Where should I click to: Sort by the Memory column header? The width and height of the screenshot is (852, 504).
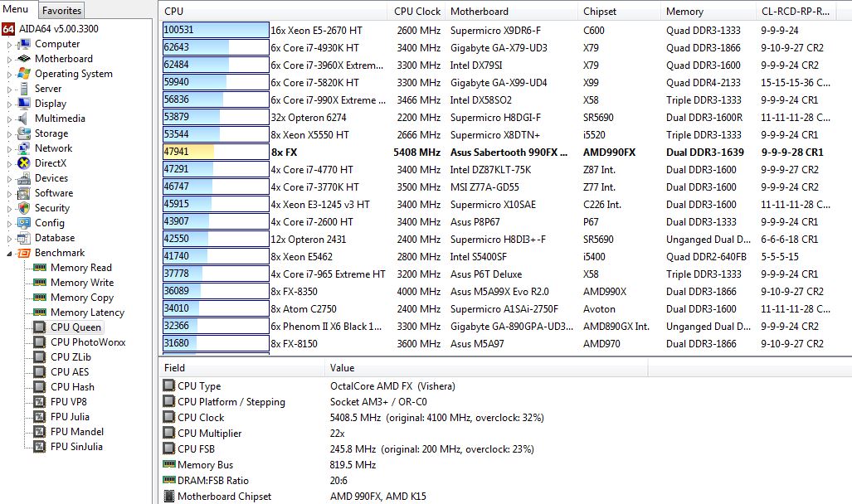(x=708, y=11)
